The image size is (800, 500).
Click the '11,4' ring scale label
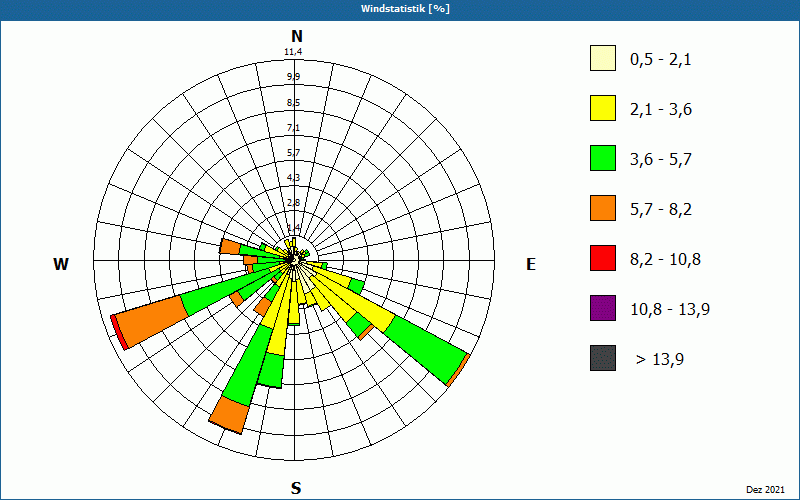293,52
